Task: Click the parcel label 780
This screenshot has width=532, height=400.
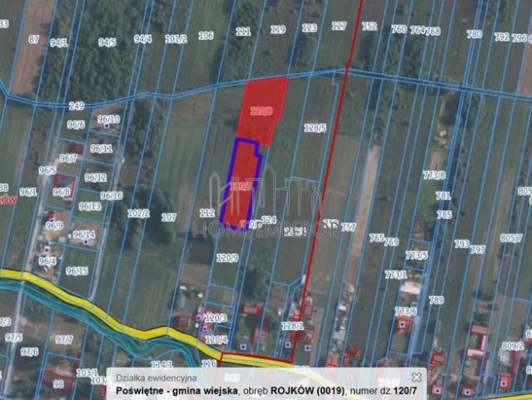Action: coord(474,34)
